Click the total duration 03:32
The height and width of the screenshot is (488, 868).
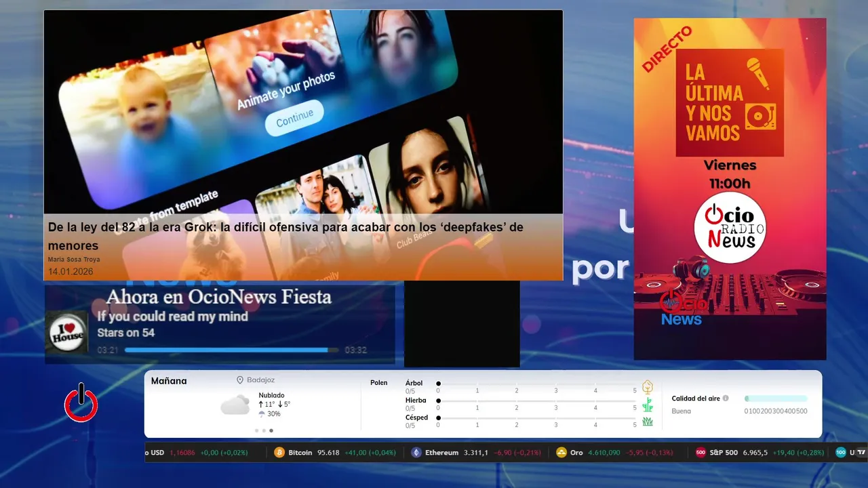coord(355,350)
